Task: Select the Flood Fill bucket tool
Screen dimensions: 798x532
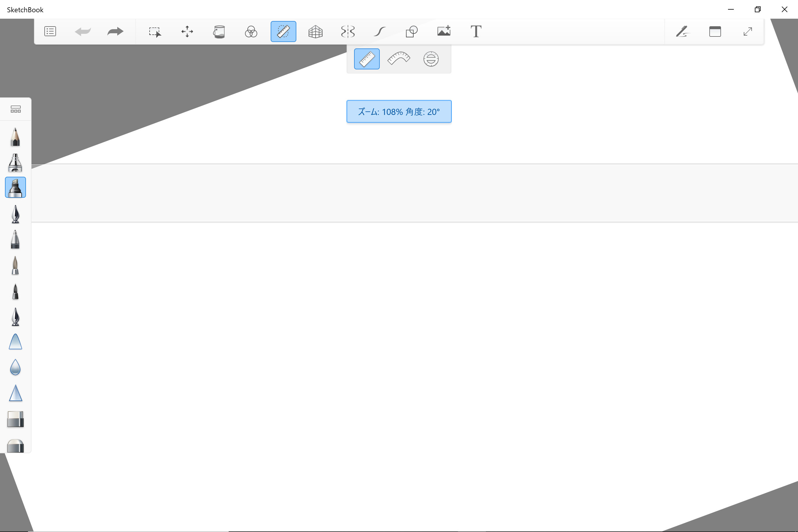Action: [219, 32]
